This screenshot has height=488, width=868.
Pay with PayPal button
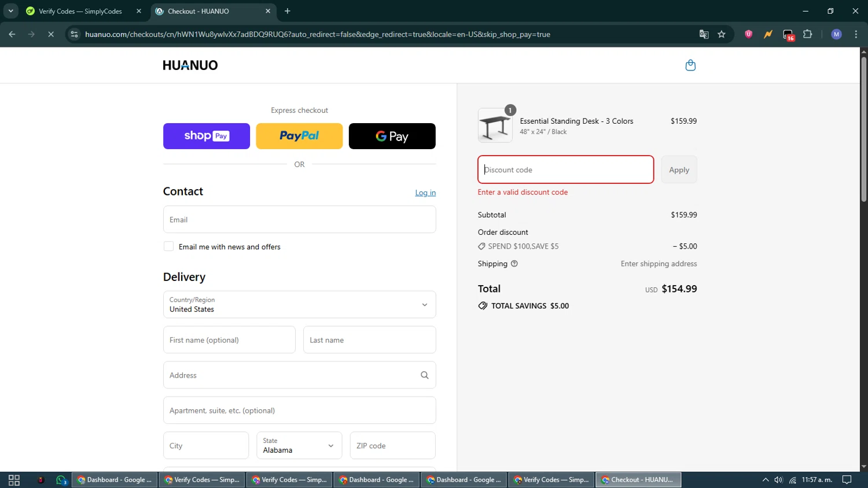point(299,136)
